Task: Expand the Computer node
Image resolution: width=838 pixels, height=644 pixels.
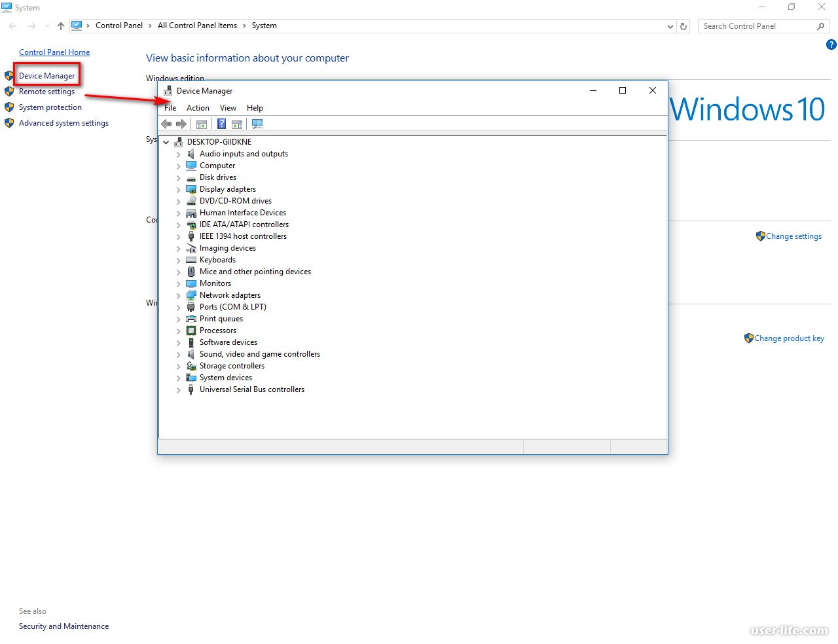Action: click(178, 166)
